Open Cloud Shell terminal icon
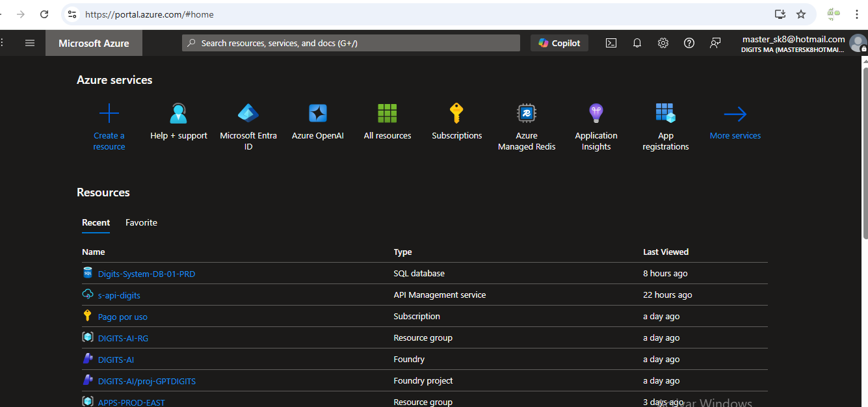This screenshot has height=407, width=868. point(611,43)
